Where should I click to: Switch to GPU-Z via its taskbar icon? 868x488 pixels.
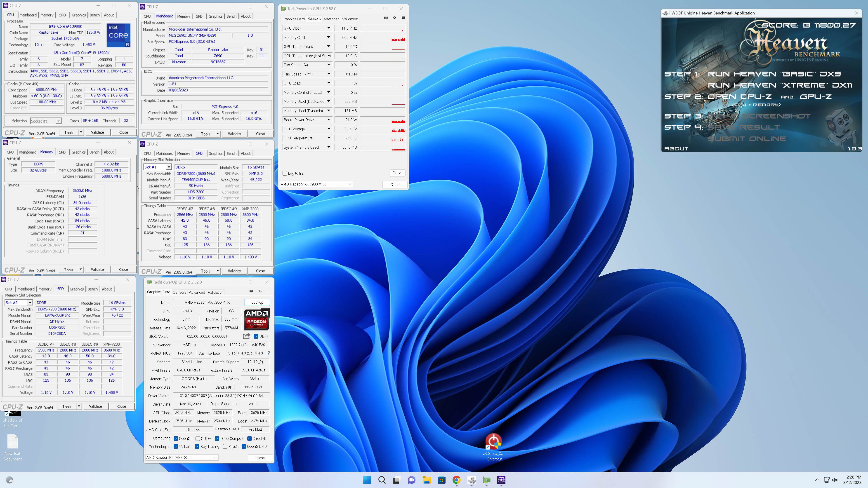487,480
